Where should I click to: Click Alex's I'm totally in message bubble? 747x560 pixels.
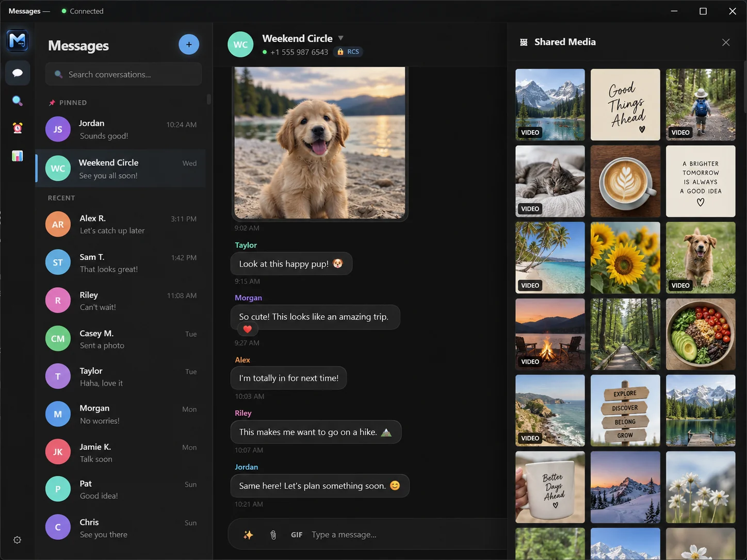289,378
